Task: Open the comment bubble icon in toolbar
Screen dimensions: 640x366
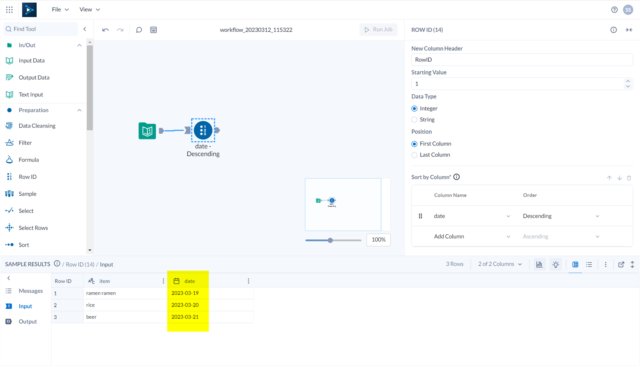Action: tap(139, 30)
